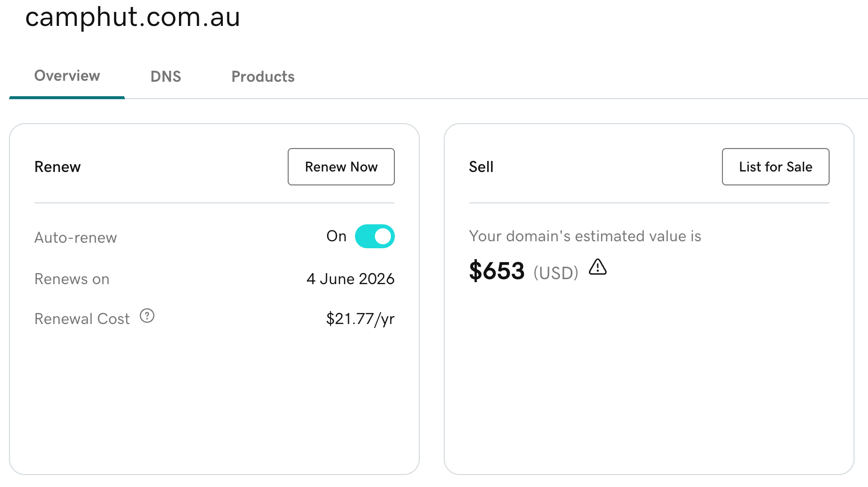Image resolution: width=868 pixels, height=487 pixels.
Task: Click the warning triangle beside estimated value
Action: coord(597,267)
